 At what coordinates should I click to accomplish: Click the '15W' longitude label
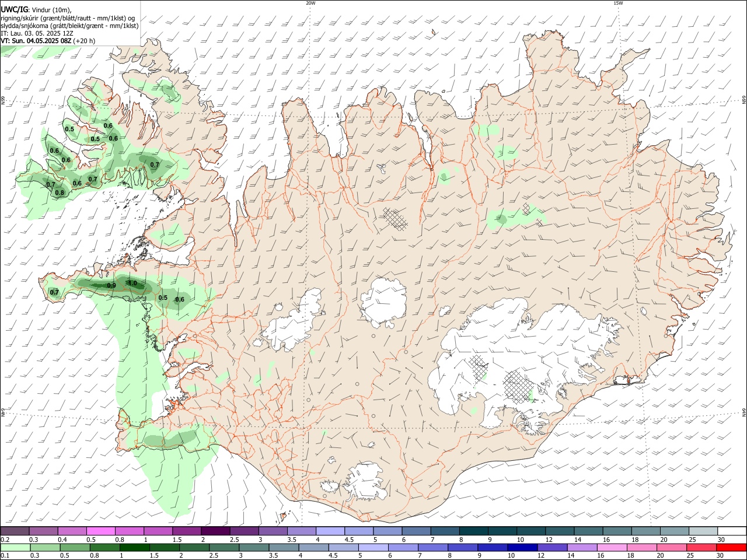point(618,3)
